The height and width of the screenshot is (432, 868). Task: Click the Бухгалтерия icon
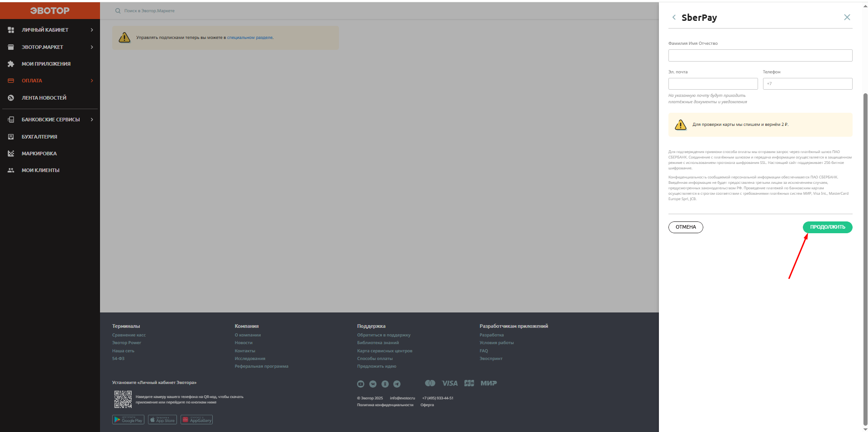pos(11,137)
